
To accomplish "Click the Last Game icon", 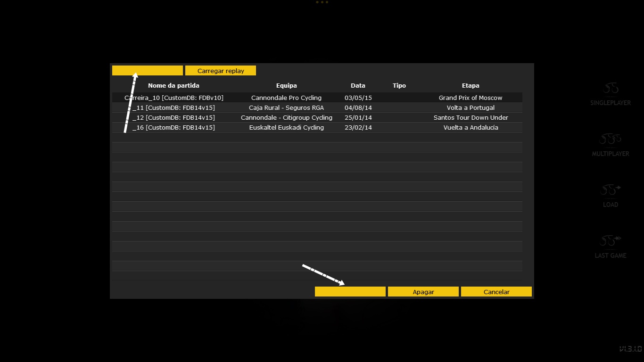I will 611,241.
